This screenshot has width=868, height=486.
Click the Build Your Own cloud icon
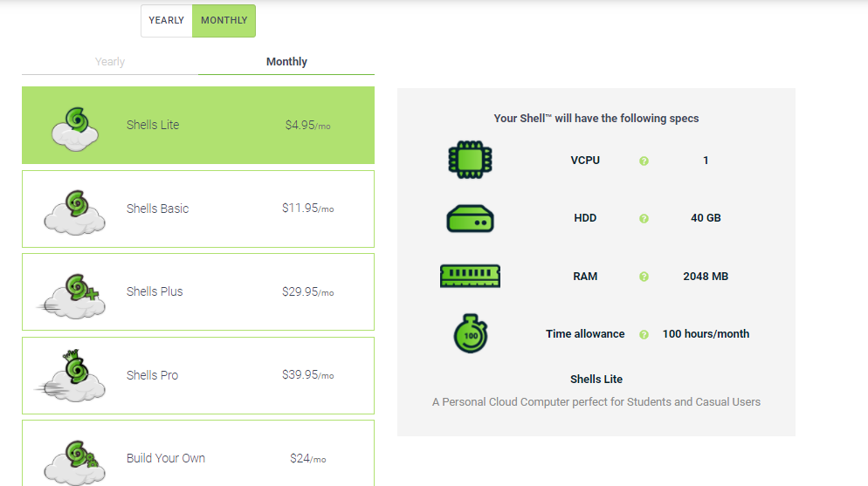pos(75,460)
